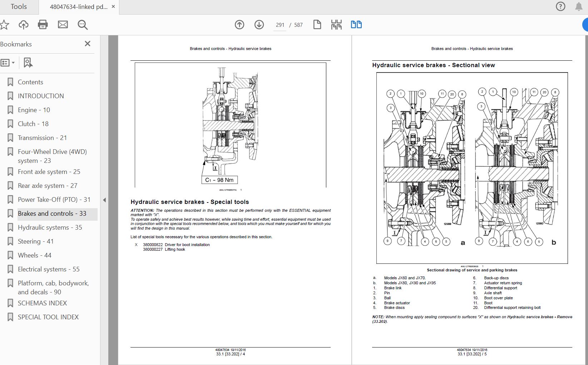The image size is (588, 365).
Task: Open SPECIAL TOOL INDEX bookmark
Action: coord(48,317)
